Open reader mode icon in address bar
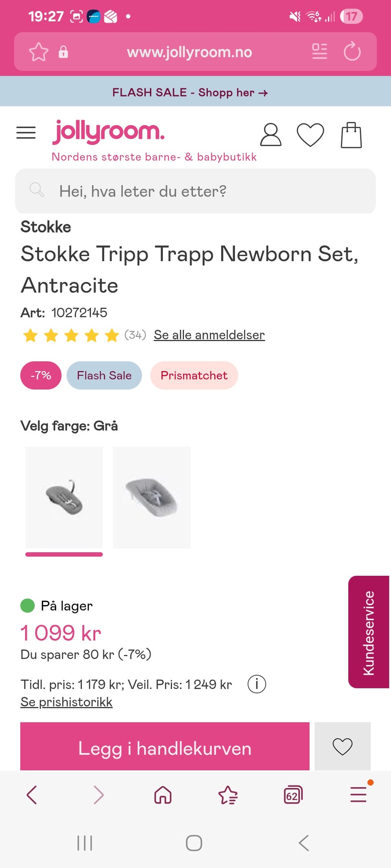This screenshot has height=868, width=391. (x=319, y=52)
